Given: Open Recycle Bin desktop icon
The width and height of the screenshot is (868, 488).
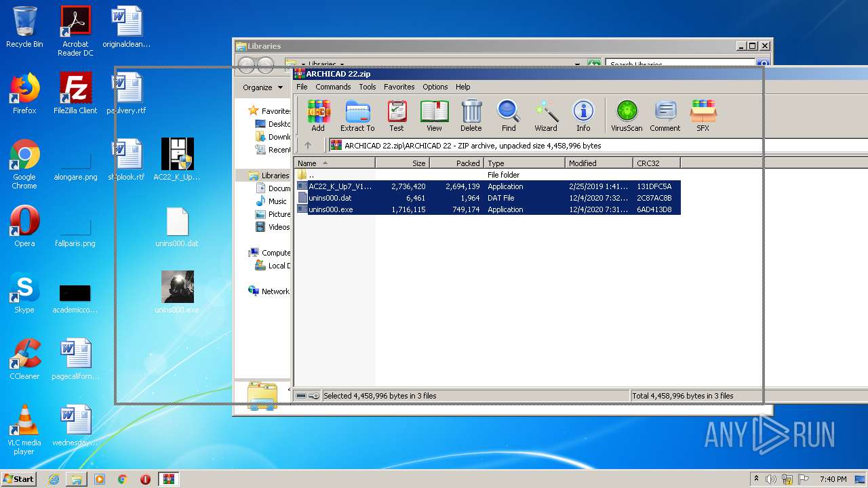Looking at the screenshot, I should click(x=24, y=27).
